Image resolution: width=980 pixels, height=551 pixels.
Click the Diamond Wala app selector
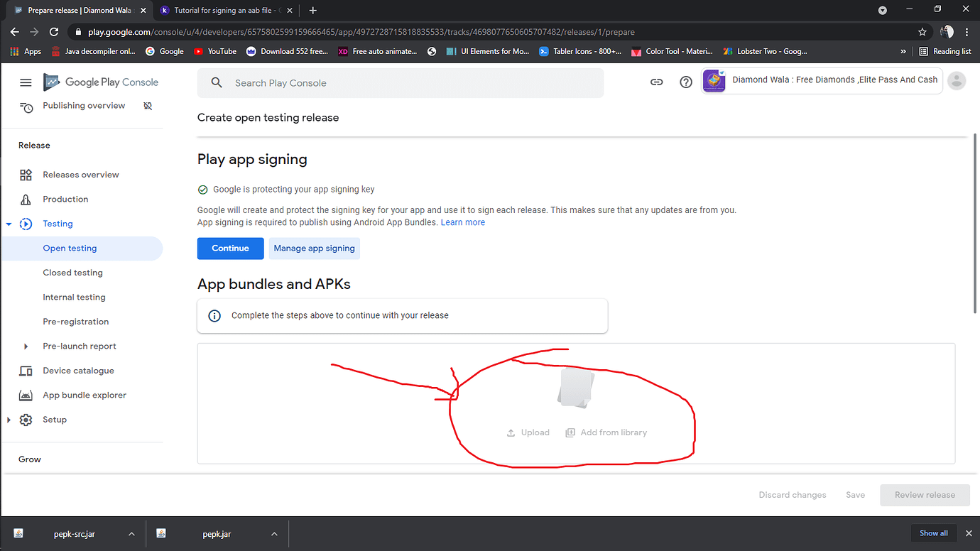pyautogui.click(x=822, y=80)
